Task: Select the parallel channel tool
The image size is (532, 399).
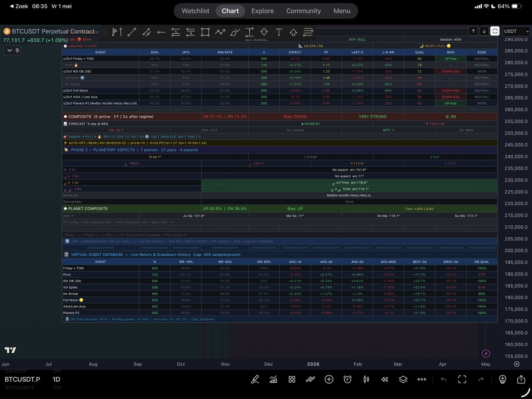Action: point(147,32)
